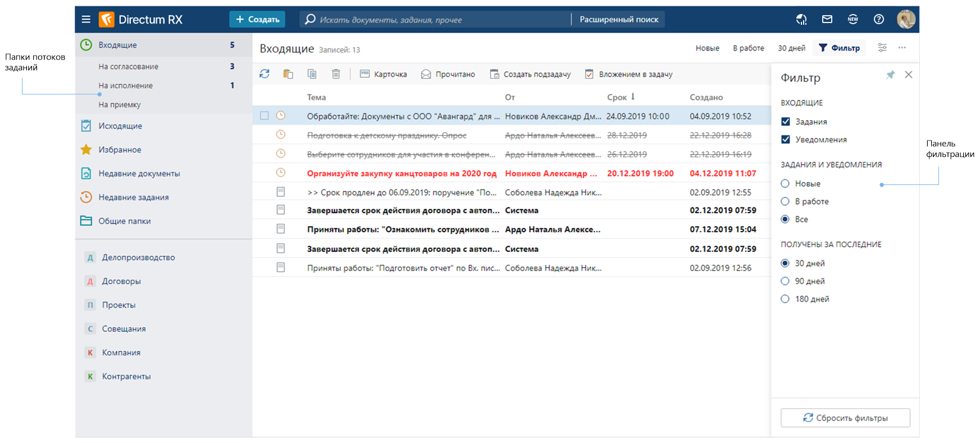This screenshot has height=443, width=980.
Task: Click the trash delete icon in toolbar
Action: point(336,74)
